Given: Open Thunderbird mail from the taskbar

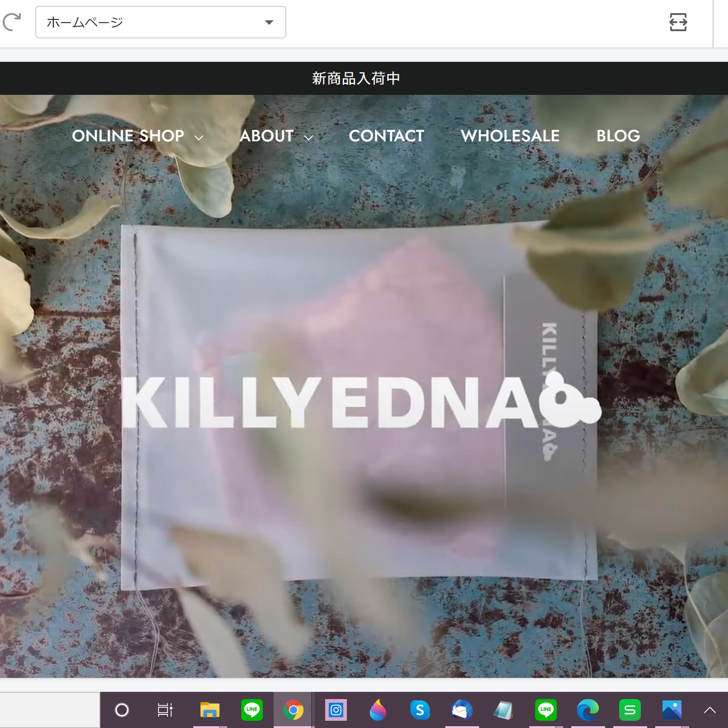Looking at the screenshot, I should click(461, 710).
